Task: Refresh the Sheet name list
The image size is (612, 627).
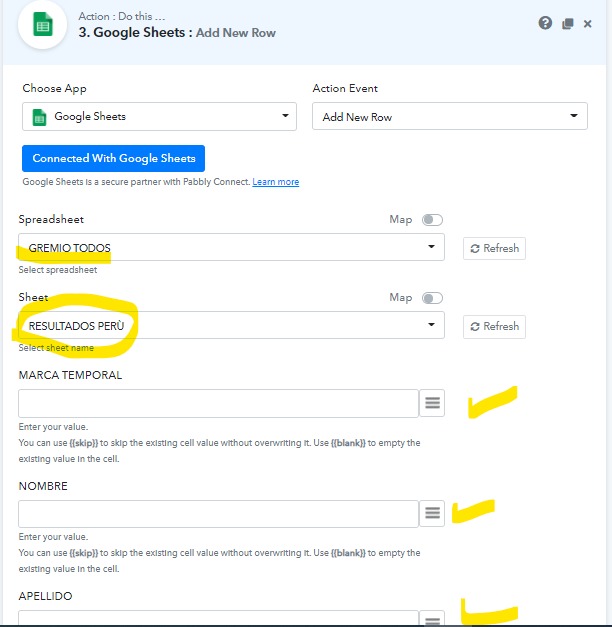Action: click(494, 327)
